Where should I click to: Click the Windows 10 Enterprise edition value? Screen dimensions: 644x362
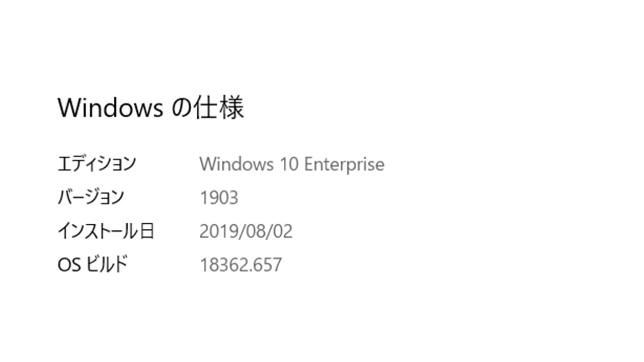[292, 164]
